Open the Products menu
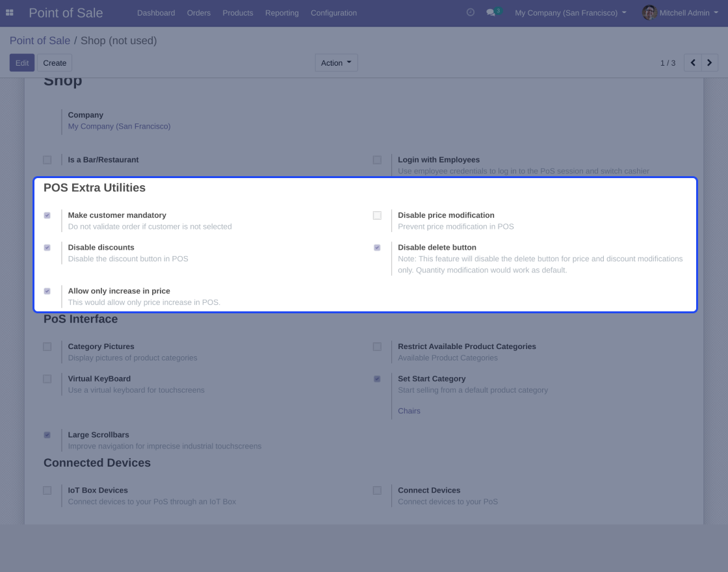The height and width of the screenshot is (572, 728). click(x=238, y=13)
